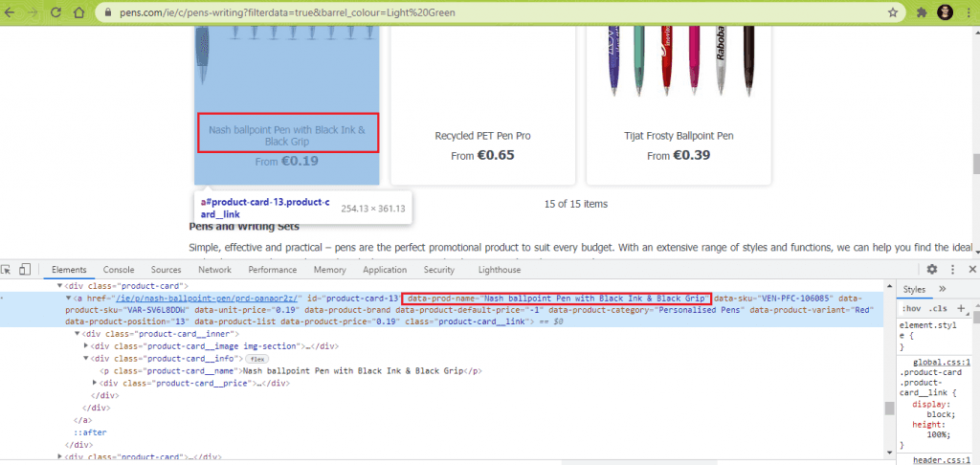Image resolution: width=980 pixels, height=465 pixels.
Task: Select the p class="product-card__name" line
Action: tap(291, 370)
